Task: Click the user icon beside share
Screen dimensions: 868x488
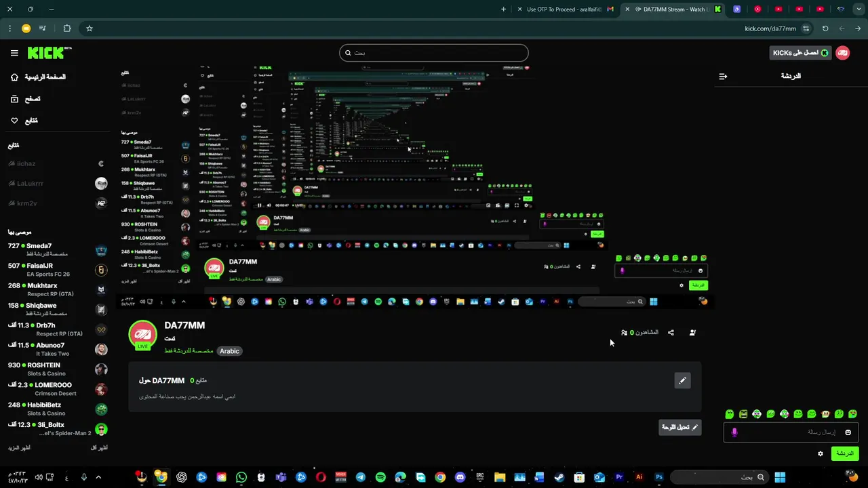Action: point(692,333)
